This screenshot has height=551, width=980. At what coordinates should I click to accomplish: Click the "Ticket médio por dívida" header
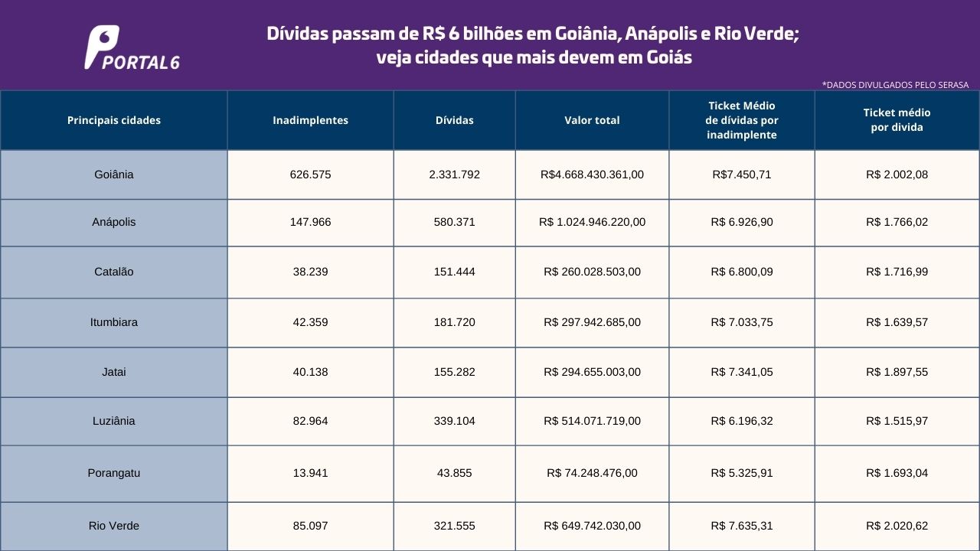(x=897, y=120)
